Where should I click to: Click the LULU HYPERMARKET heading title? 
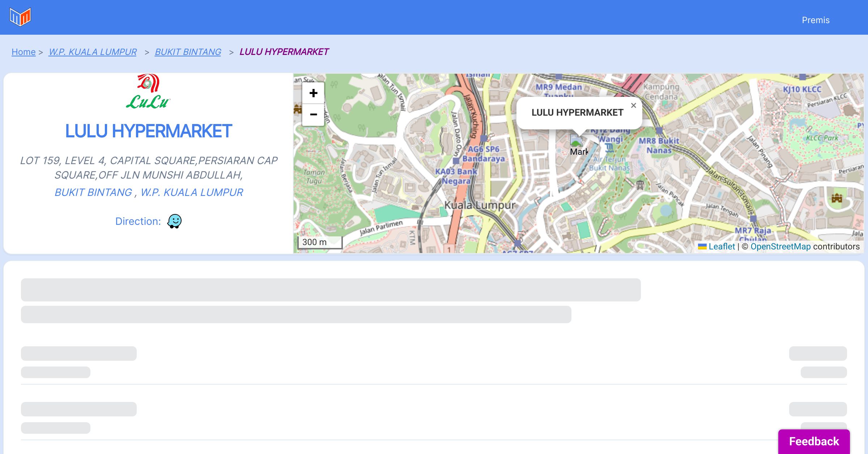tap(148, 131)
